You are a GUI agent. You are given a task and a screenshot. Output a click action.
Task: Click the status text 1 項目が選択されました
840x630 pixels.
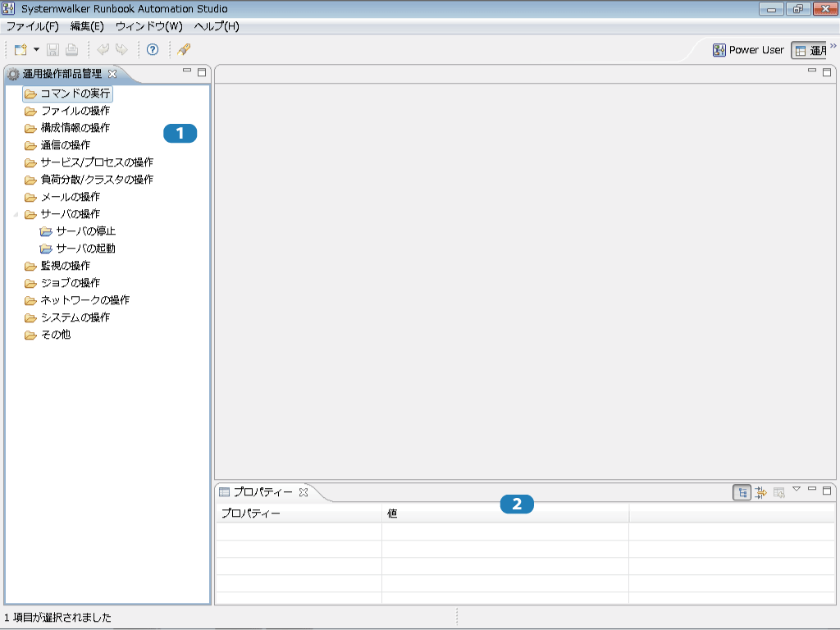(x=58, y=618)
